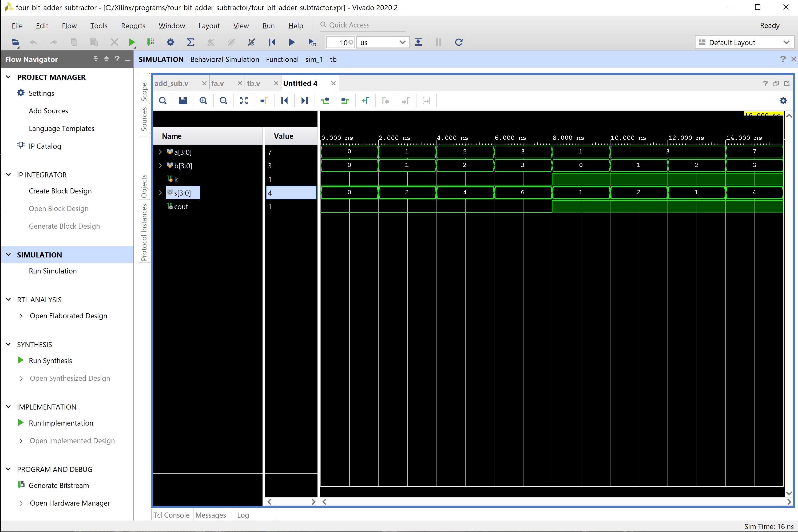Click the Go to Time 0 icon
Viewport: 798px width, 532px height.
(x=284, y=100)
